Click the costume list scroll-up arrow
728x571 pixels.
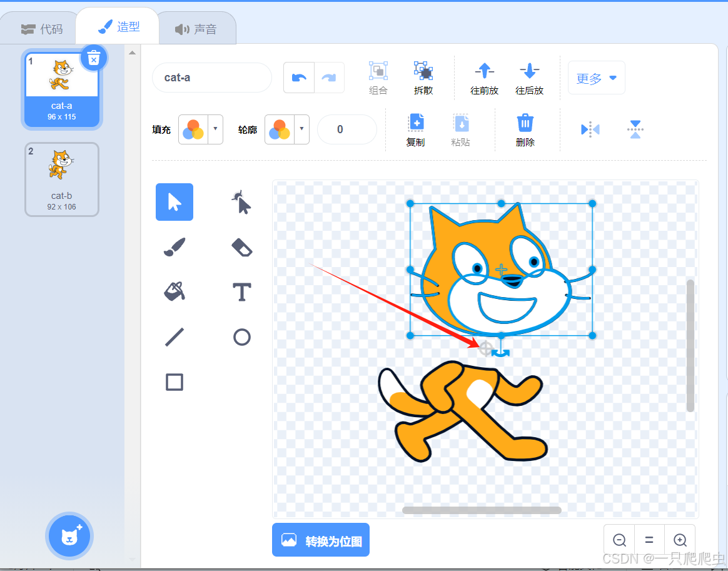pyautogui.click(x=133, y=53)
